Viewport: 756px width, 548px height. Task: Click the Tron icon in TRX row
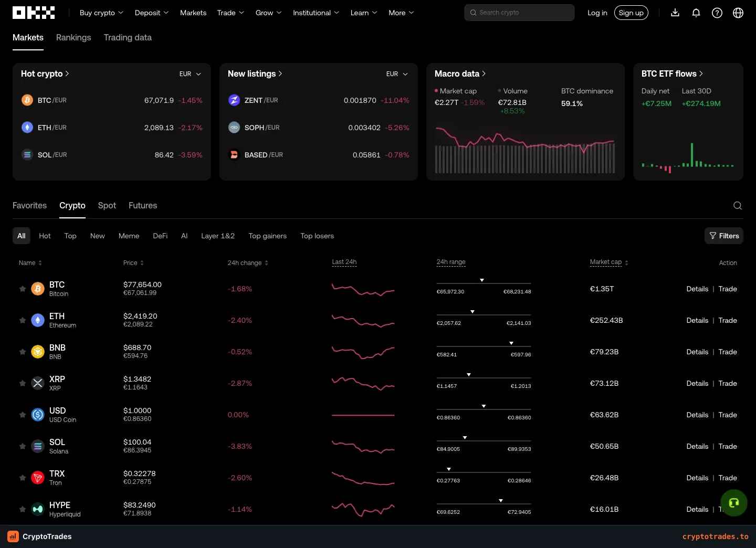click(x=38, y=478)
